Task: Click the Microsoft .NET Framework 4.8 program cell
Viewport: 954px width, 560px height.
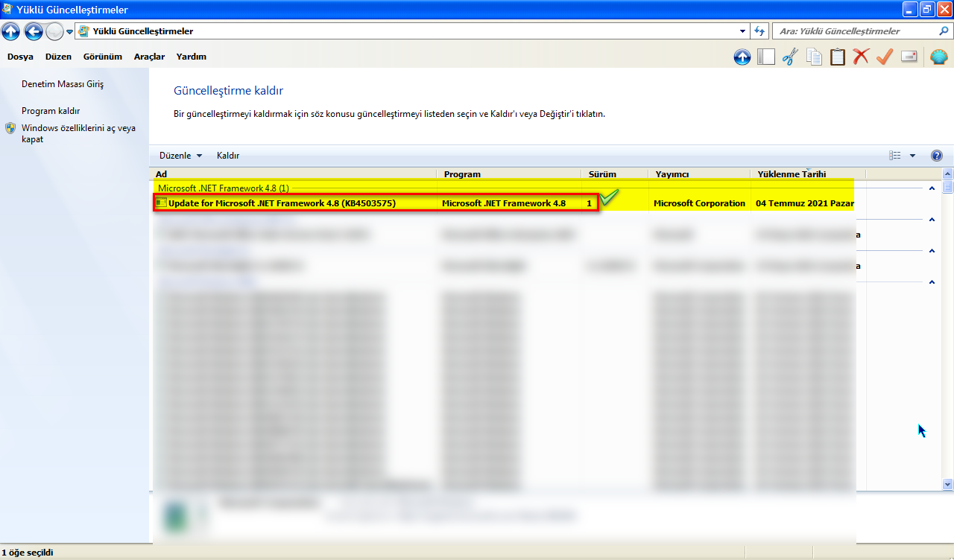Action: (504, 203)
